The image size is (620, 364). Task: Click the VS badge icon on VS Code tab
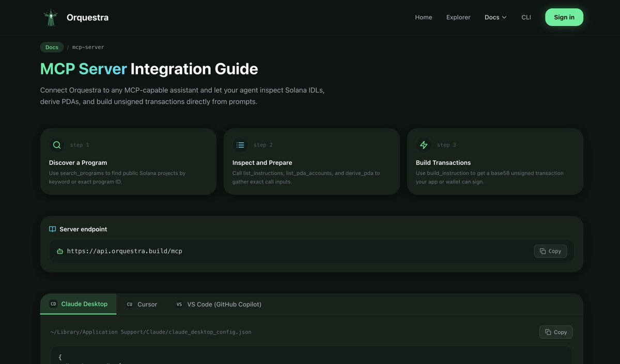click(x=179, y=305)
